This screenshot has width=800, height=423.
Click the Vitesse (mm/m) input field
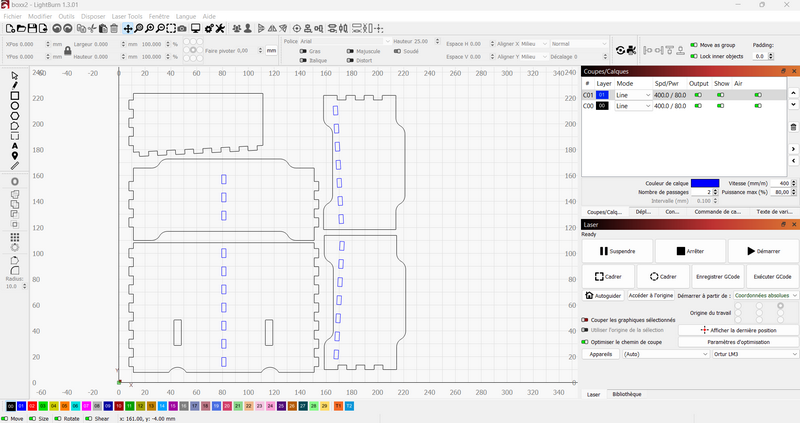(782, 183)
